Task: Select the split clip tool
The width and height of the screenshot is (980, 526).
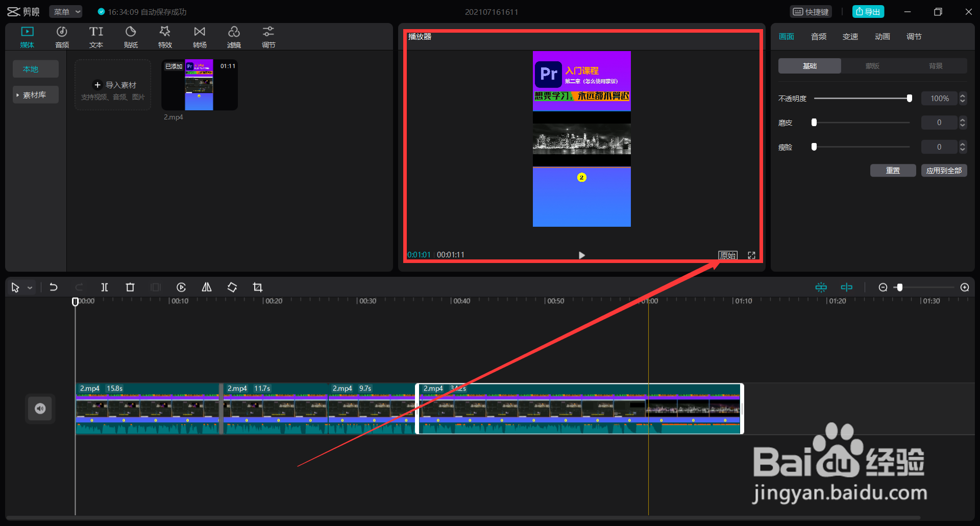Action: [x=105, y=288]
